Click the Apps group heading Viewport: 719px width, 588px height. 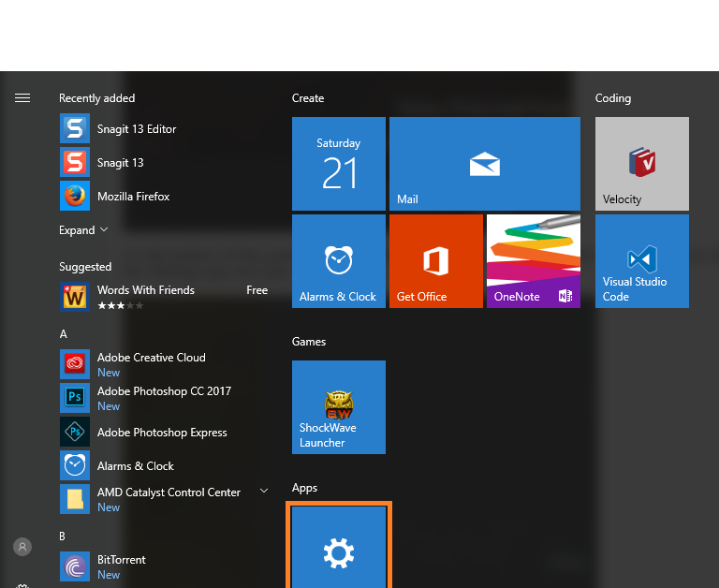(x=304, y=488)
